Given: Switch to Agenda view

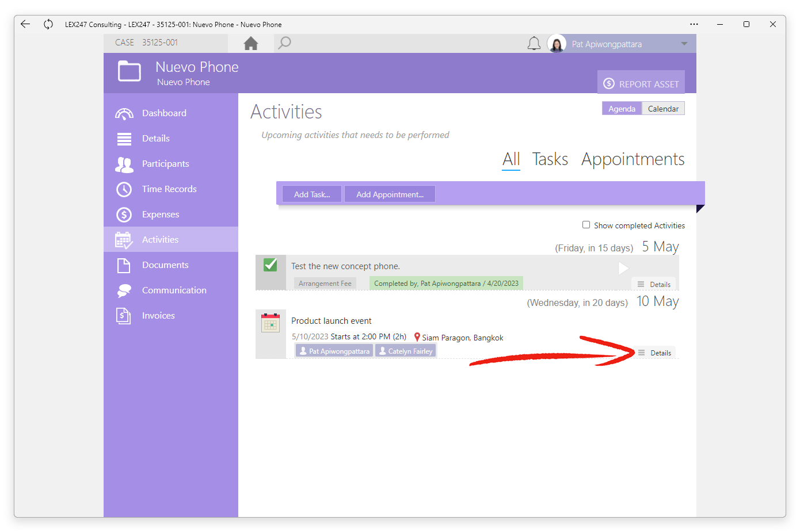Looking at the screenshot, I should click(622, 109).
